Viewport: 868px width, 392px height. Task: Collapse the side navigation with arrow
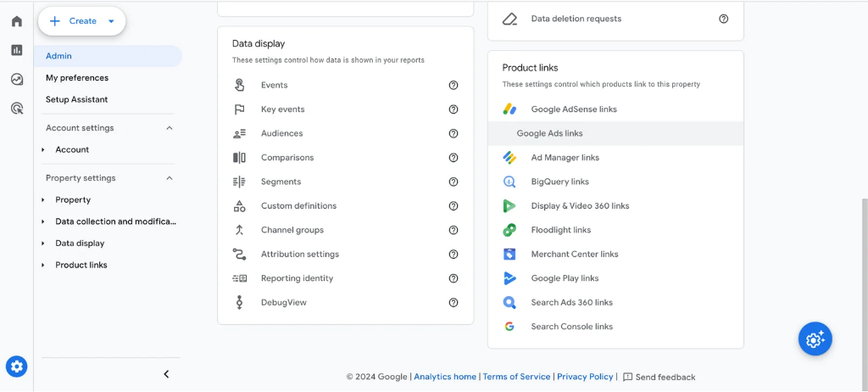pos(166,374)
